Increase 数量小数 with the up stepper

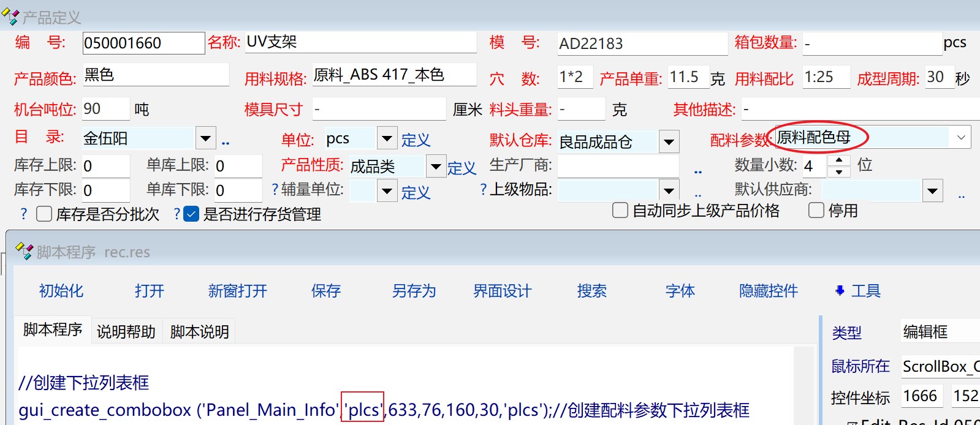(838, 160)
